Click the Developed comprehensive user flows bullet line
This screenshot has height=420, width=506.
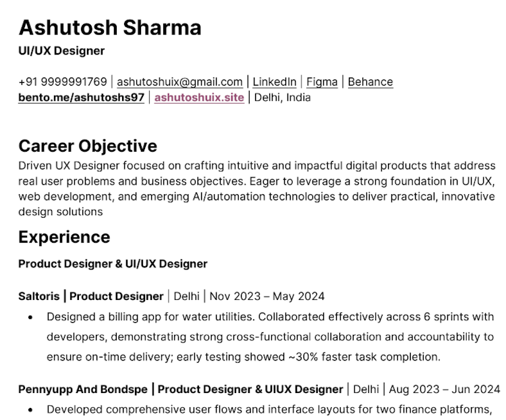point(269,409)
